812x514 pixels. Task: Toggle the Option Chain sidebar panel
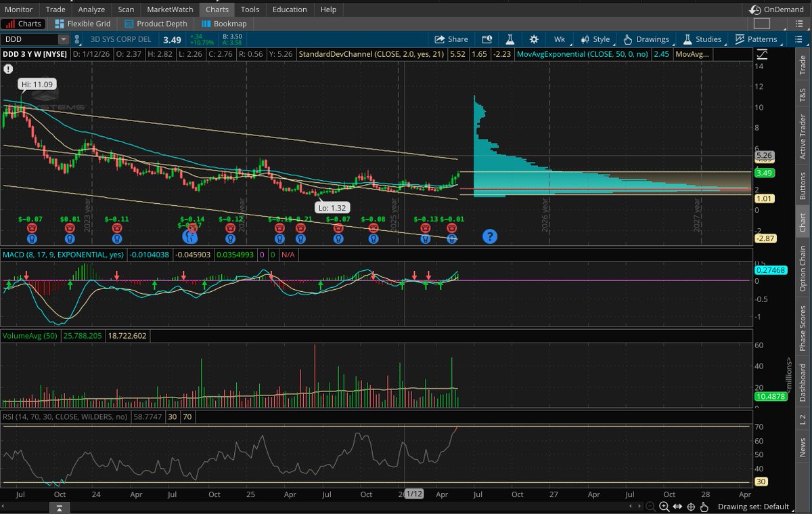[x=803, y=269]
